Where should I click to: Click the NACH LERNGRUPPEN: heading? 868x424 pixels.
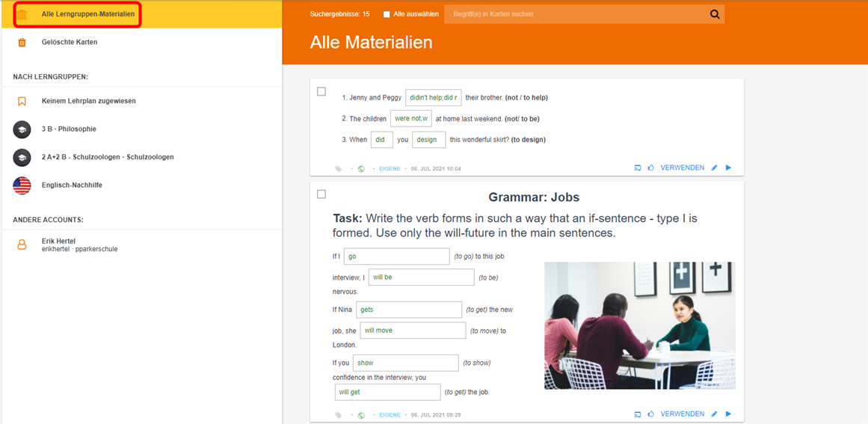point(51,76)
